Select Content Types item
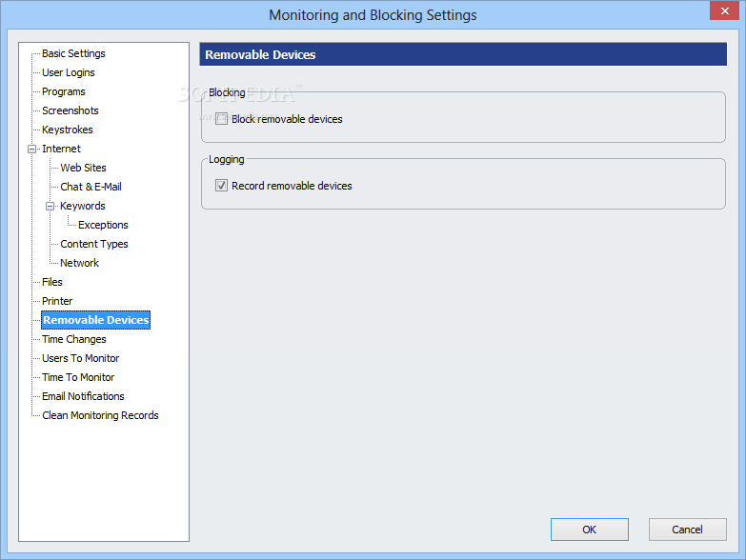 pos(94,244)
